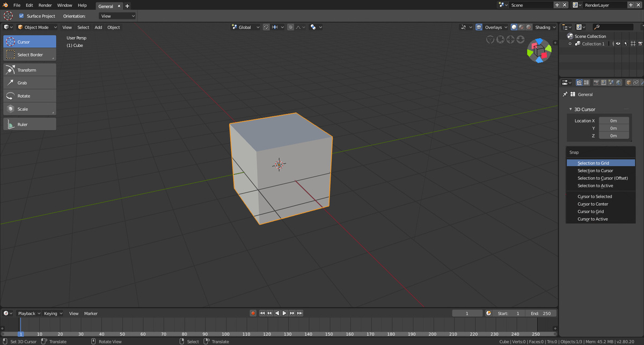Screen dimensions: 644x345
Task: Activate the Ruler tool
Action: click(x=30, y=124)
